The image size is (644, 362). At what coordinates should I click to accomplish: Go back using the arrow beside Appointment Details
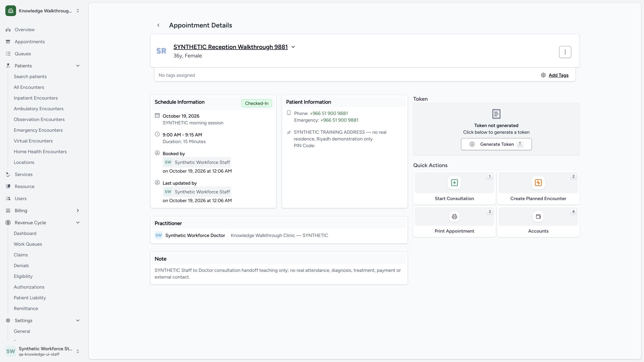[x=158, y=25]
